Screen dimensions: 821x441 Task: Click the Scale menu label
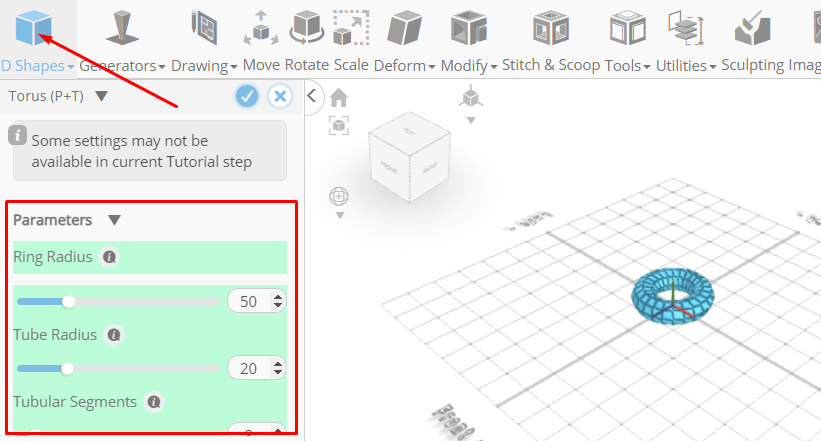click(351, 65)
